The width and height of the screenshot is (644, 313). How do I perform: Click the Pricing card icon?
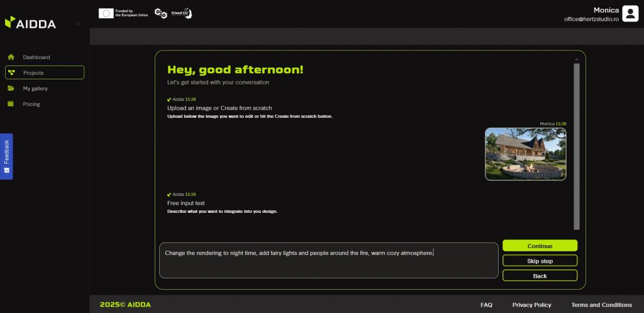[x=11, y=105]
